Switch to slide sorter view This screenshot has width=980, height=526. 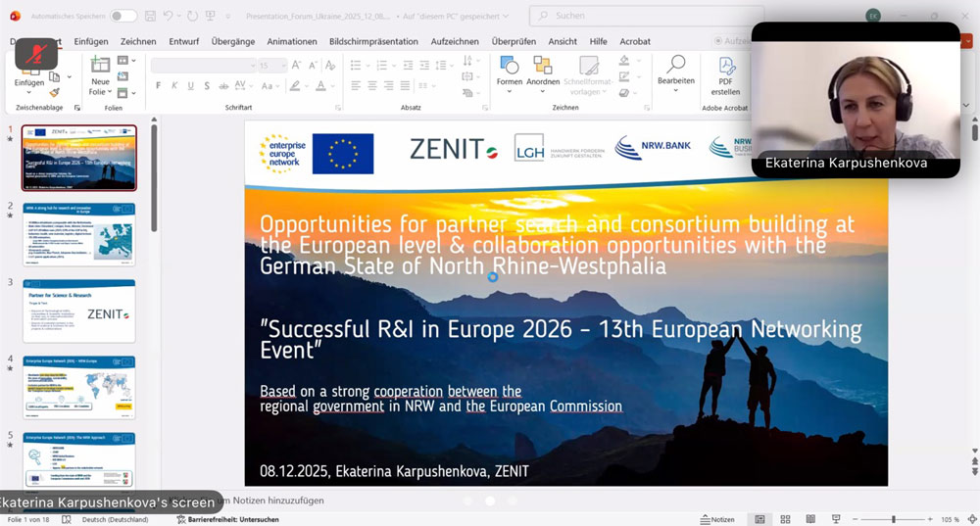click(784, 519)
